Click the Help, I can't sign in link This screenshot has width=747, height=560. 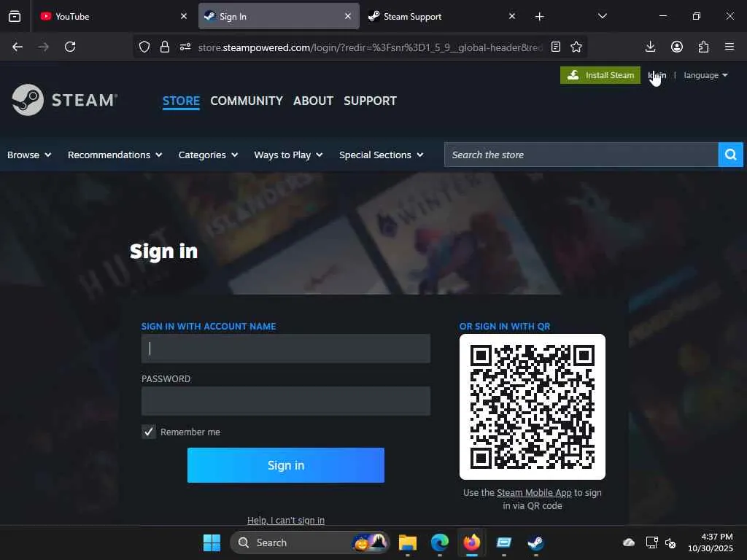(x=286, y=520)
